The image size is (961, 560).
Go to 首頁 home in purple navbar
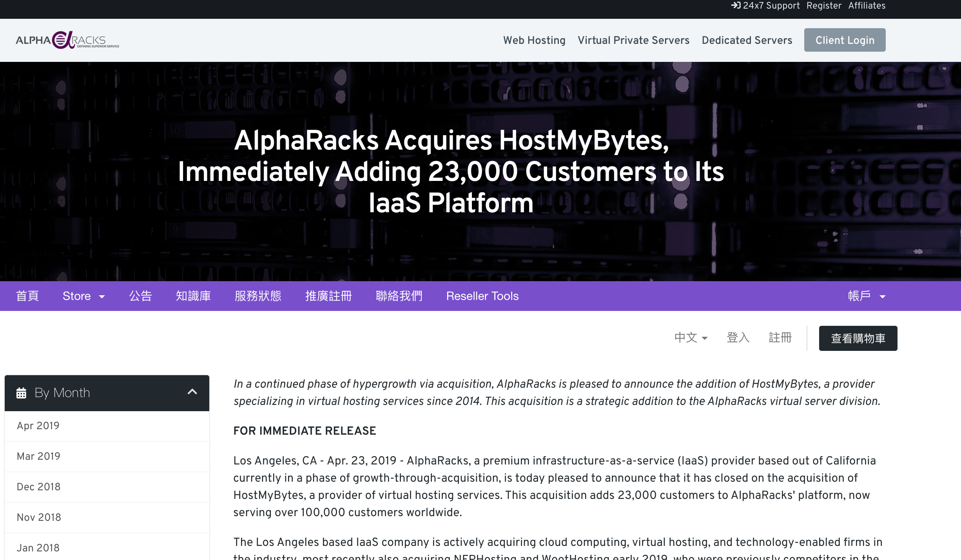click(27, 296)
